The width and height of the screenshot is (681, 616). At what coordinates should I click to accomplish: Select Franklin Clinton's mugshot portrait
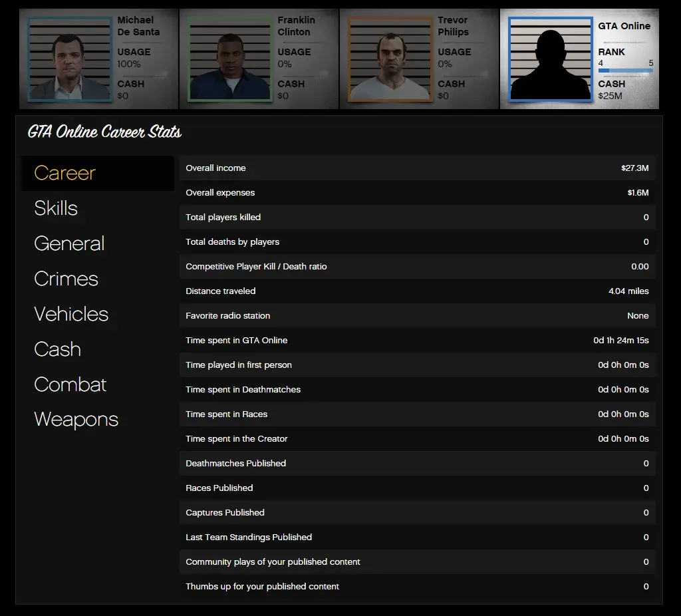tap(230, 59)
